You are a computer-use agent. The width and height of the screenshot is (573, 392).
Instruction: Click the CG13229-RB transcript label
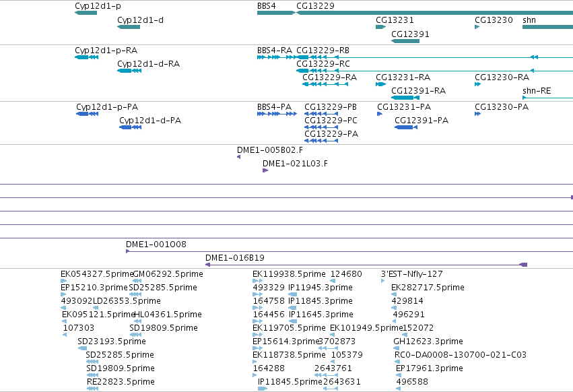click(323, 51)
